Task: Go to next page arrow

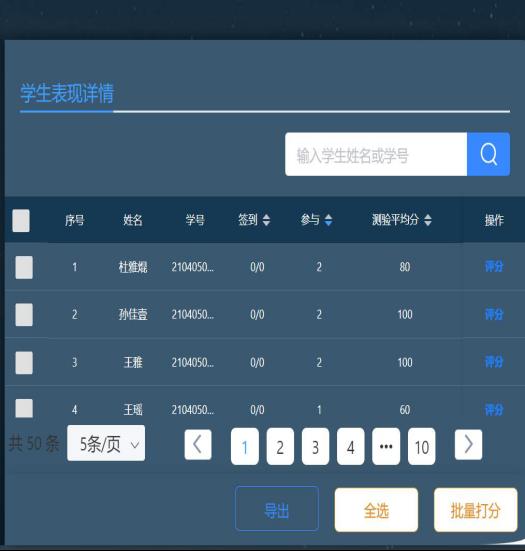Action: 468,445
